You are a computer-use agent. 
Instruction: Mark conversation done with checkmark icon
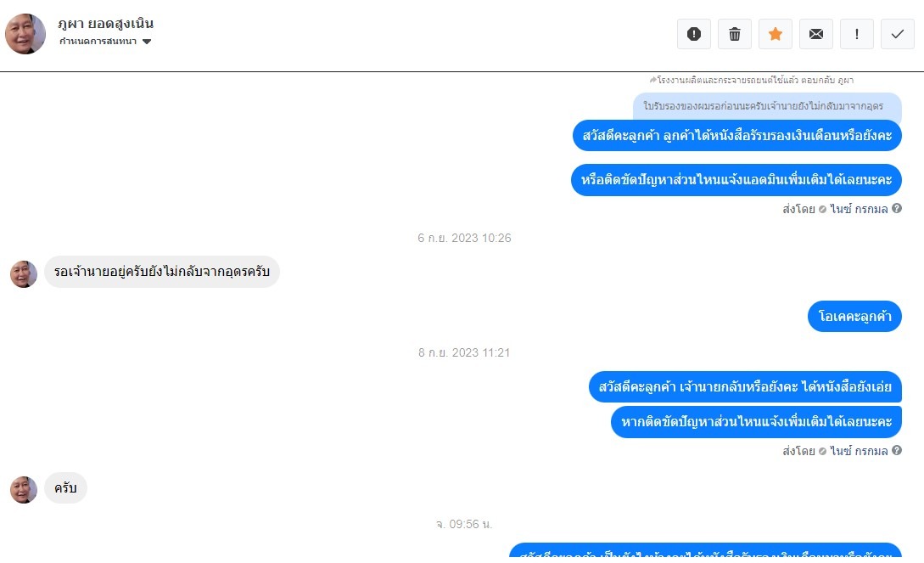(897, 34)
